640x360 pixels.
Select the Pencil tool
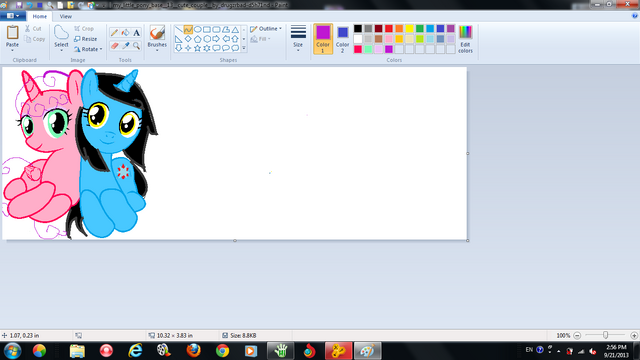pyautogui.click(x=114, y=33)
